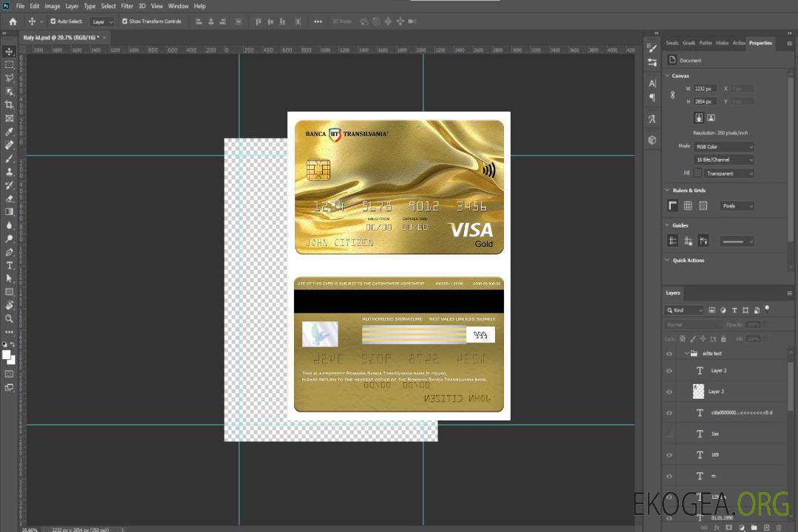Go to Photoshop Home screen icon
Viewport: 798px width, 532px height.
coord(13,21)
